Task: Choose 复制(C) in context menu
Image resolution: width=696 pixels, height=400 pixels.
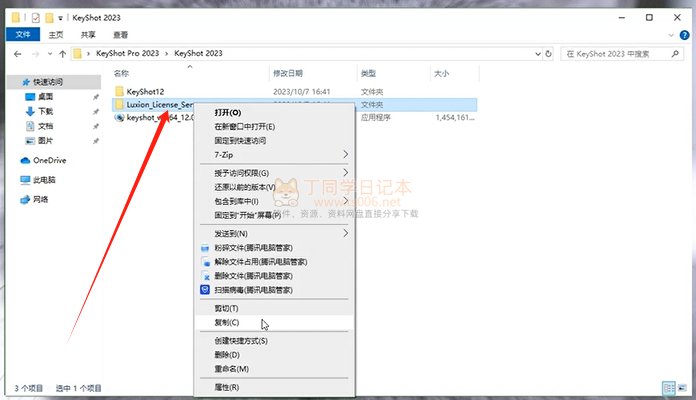Action: 227,322
